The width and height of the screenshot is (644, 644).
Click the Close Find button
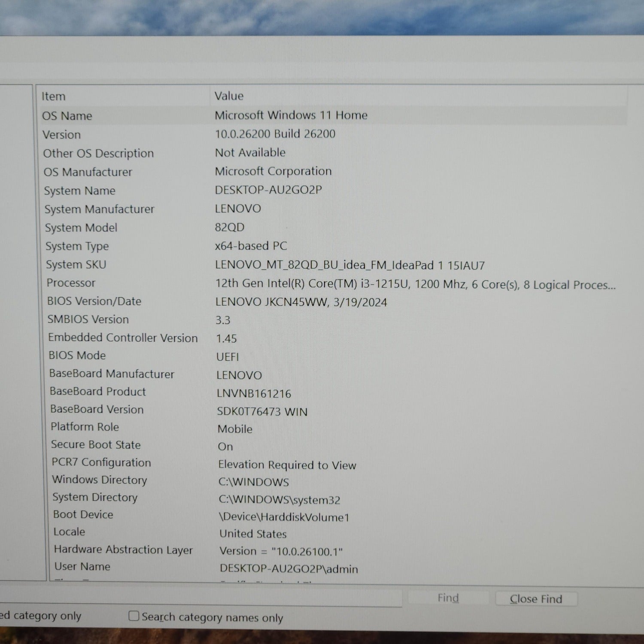click(x=536, y=598)
